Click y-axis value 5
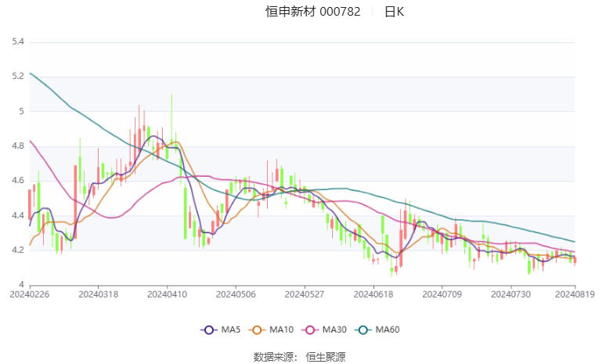 click(21, 111)
